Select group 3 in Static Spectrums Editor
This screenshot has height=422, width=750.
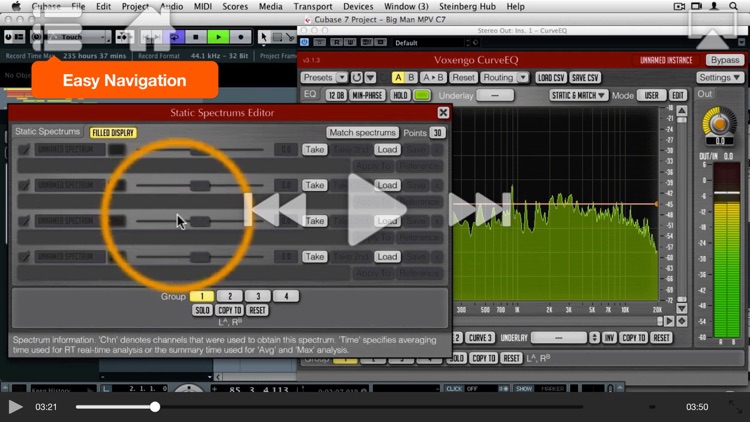[258, 296]
